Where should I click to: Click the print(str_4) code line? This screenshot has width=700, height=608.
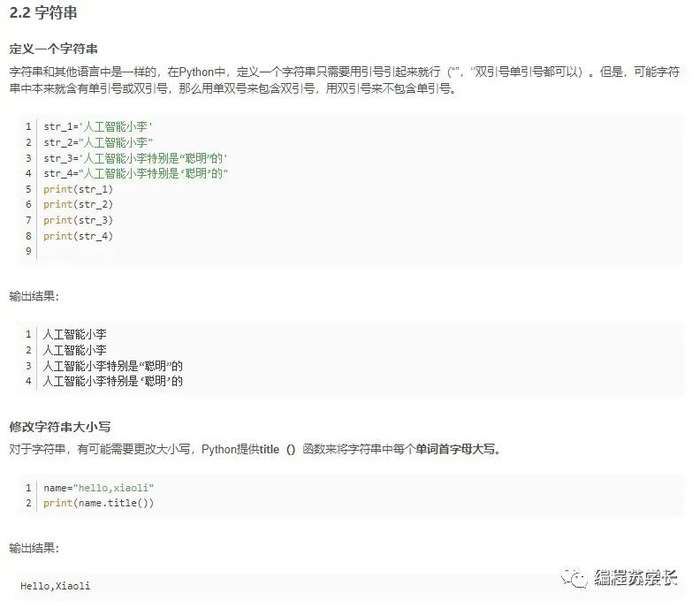(78, 236)
